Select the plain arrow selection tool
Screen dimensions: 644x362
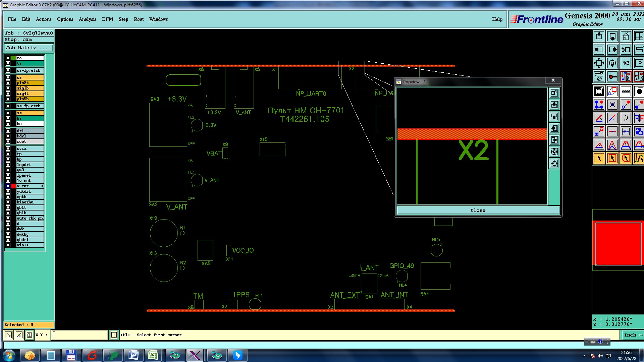pyautogui.click(x=599, y=158)
